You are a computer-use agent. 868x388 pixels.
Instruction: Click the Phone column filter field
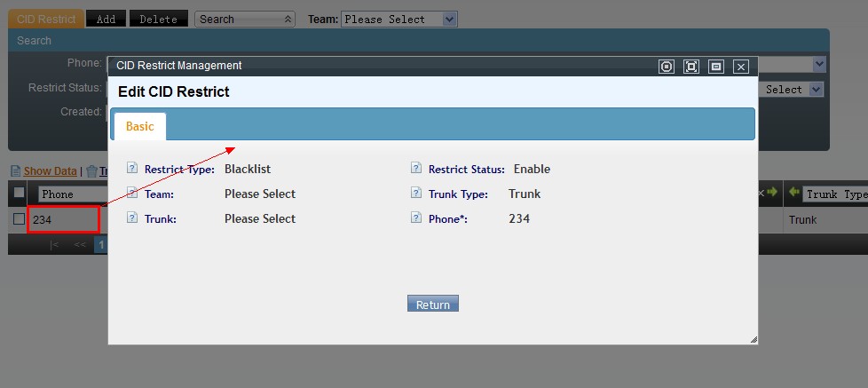point(72,194)
